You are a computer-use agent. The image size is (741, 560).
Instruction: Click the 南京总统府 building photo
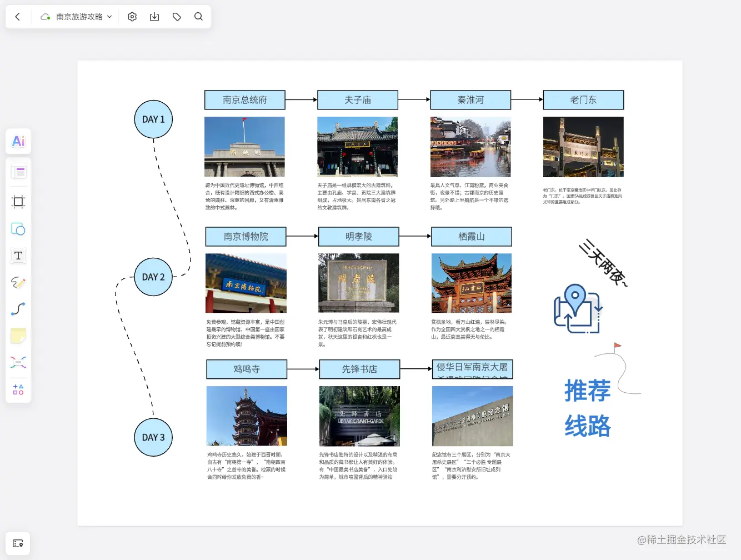(x=244, y=147)
